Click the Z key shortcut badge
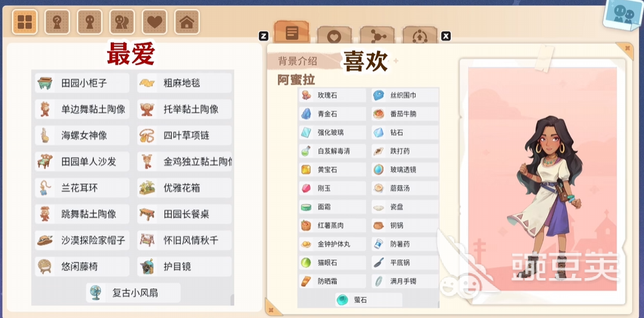The image size is (644, 318). pos(264,36)
